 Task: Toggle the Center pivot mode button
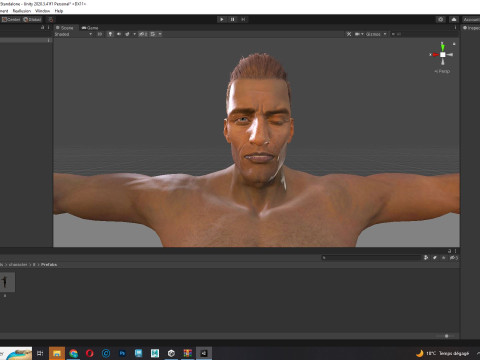pyautogui.click(x=11, y=19)
